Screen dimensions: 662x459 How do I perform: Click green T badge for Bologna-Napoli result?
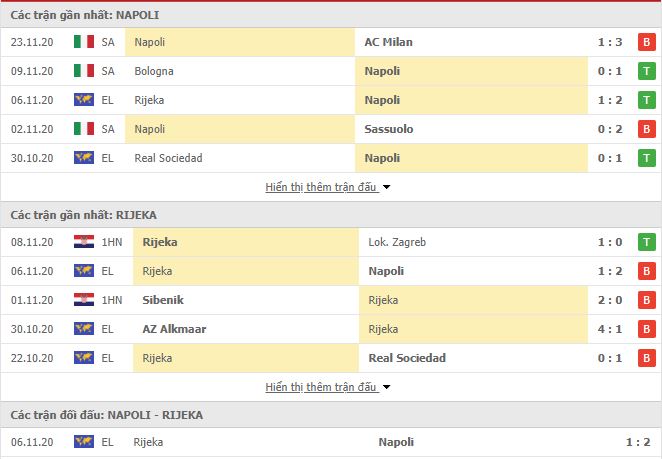646,71
